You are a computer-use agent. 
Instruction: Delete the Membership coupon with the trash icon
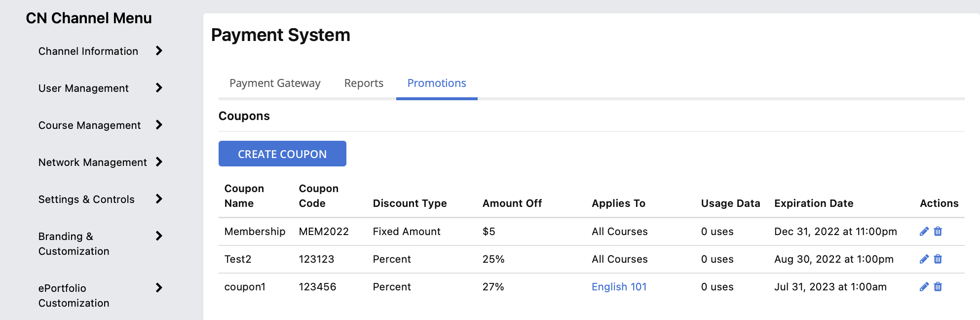click(938, 231)
